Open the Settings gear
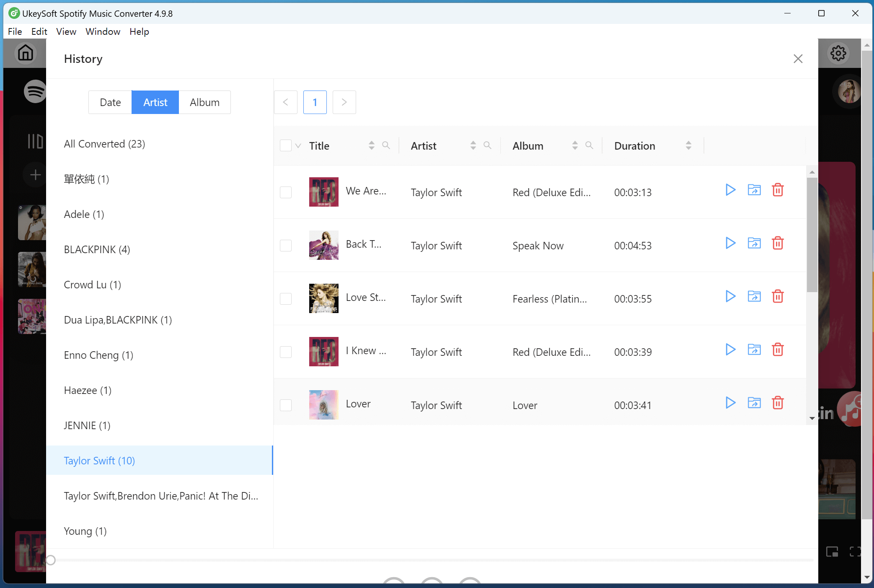This screenshot has height=588, width=874. click(838, 53)
